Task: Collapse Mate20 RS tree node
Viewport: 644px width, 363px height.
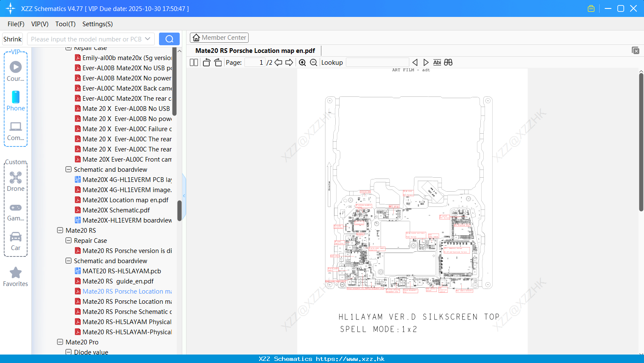Action: click(x=60, y=230)
